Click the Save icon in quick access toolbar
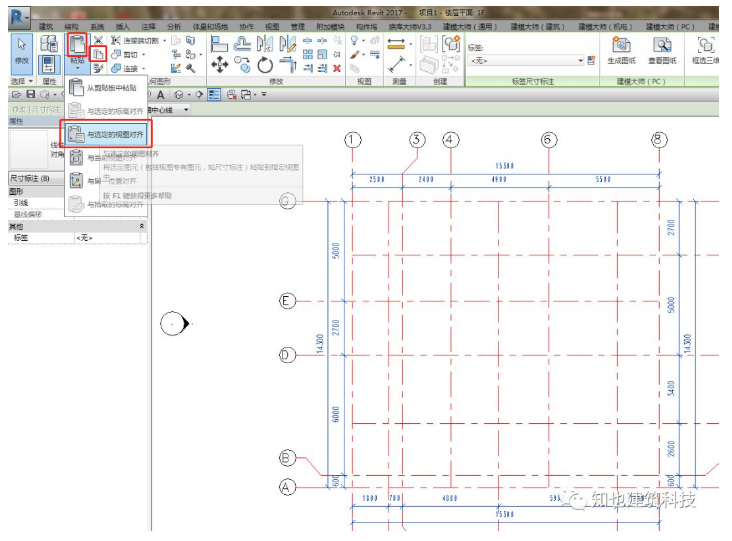The image size is (732, 541). [31, 95]
